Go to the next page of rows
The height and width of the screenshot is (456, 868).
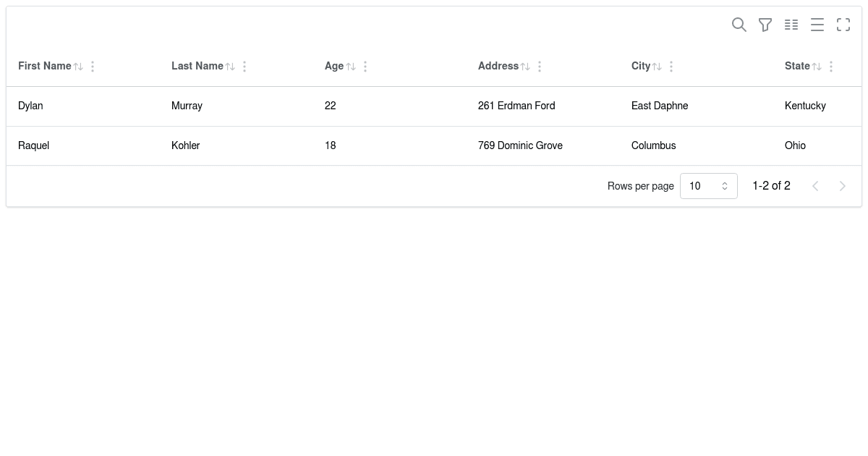(x=843, y=186)
